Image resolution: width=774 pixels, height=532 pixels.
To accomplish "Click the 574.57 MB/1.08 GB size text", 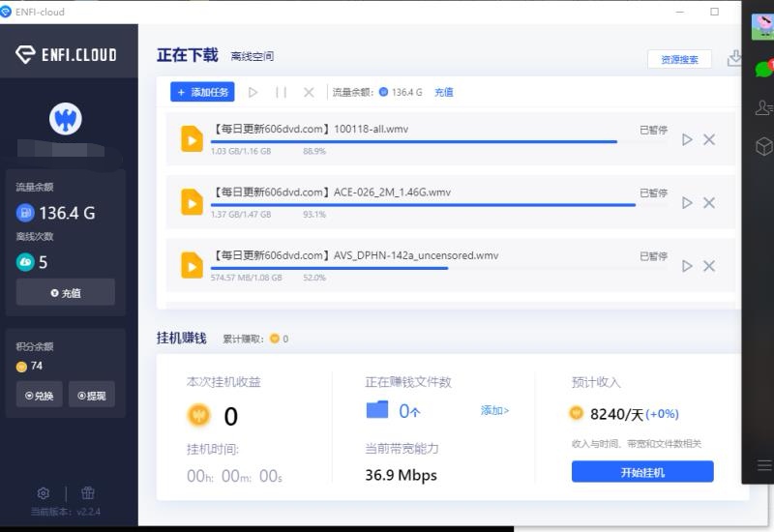I will tap(247, 278).
